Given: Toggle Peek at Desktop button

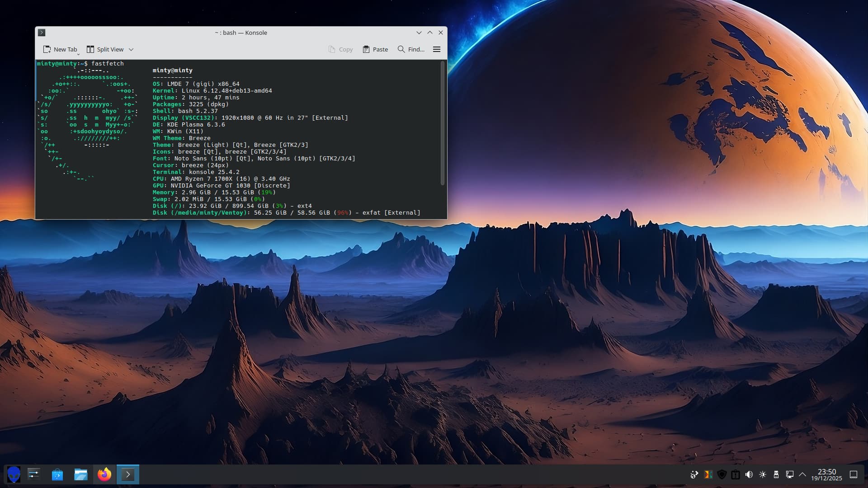Looking at the screenshot, I should pos(854,474).
